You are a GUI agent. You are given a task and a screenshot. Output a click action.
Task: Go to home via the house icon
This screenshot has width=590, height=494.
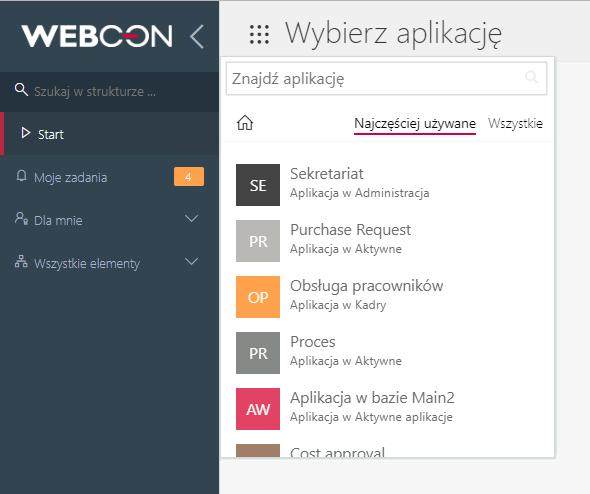coord(245,123)
